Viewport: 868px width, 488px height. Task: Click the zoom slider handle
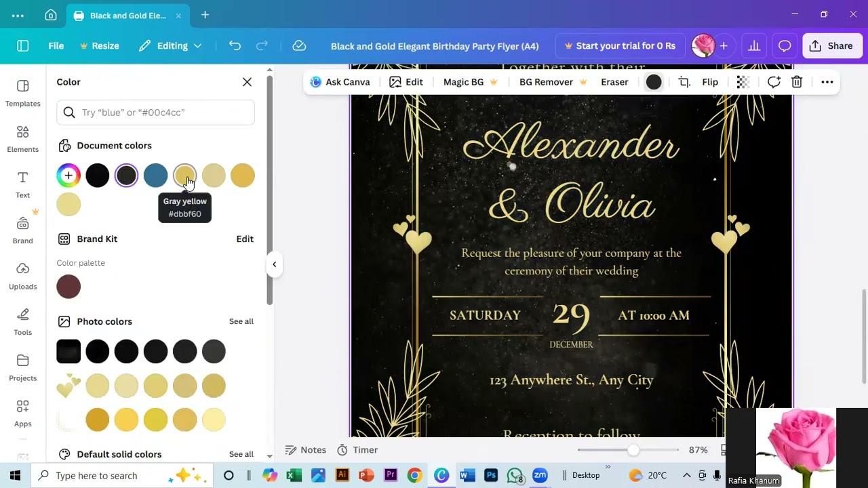point(633,450)
